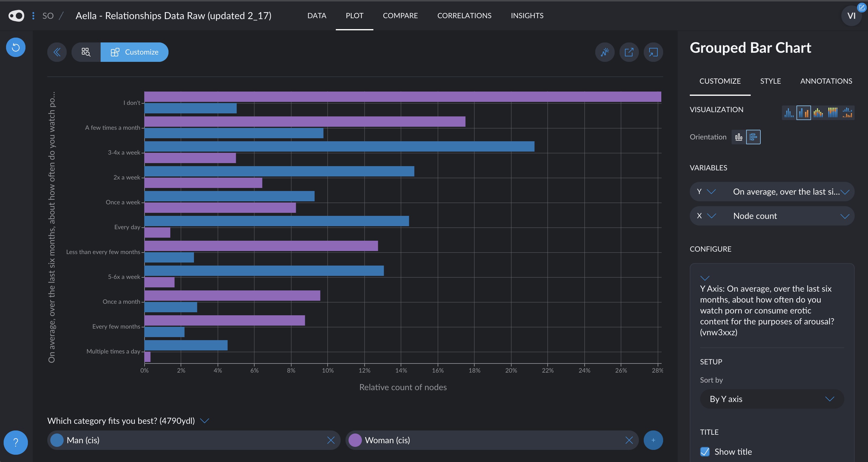Click the Customize button
Image resolution: width=868 pixels, height=462 pixels.
click(135, 52)
